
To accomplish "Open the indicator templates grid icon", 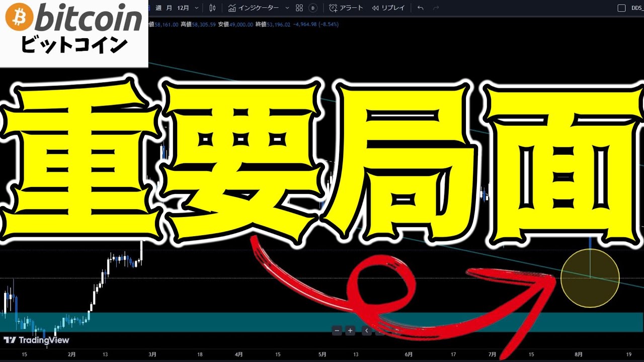I will 299,8.
